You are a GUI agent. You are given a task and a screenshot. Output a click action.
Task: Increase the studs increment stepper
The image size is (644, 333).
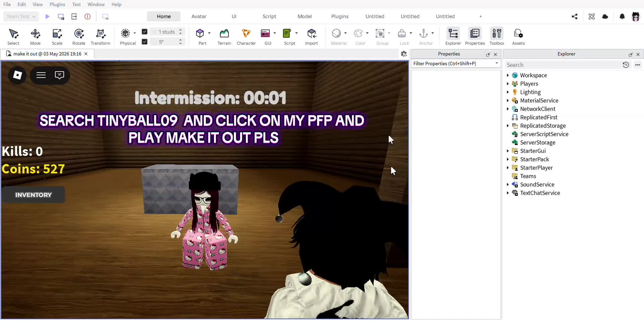click(180, 30)
